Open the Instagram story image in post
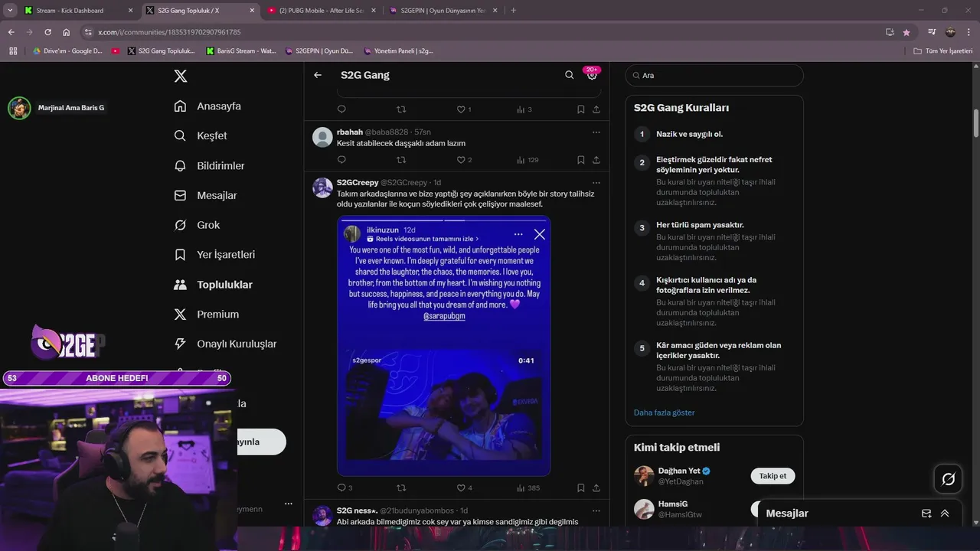 coord(443,346)
